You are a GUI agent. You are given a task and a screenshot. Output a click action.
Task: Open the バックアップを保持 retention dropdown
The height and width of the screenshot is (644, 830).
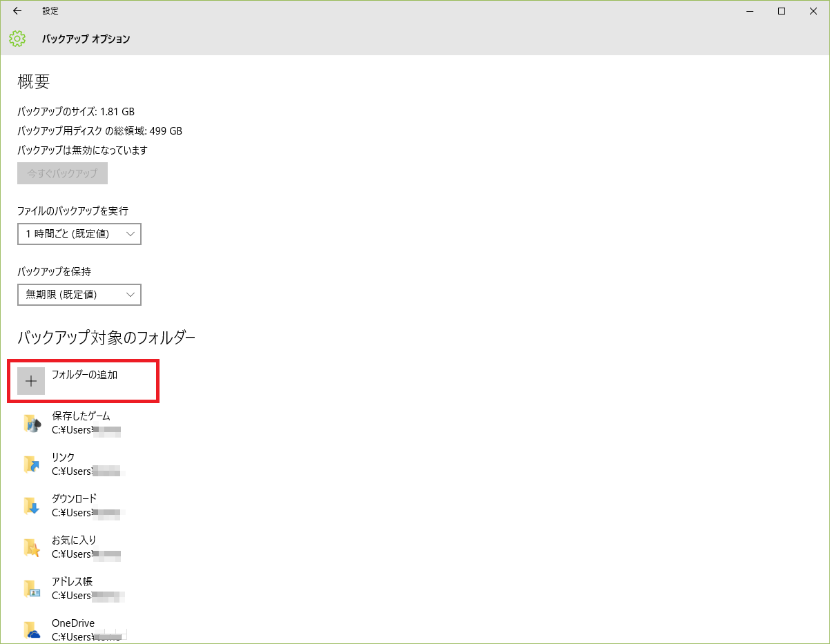pyautogui.click(x=79, y=294)
